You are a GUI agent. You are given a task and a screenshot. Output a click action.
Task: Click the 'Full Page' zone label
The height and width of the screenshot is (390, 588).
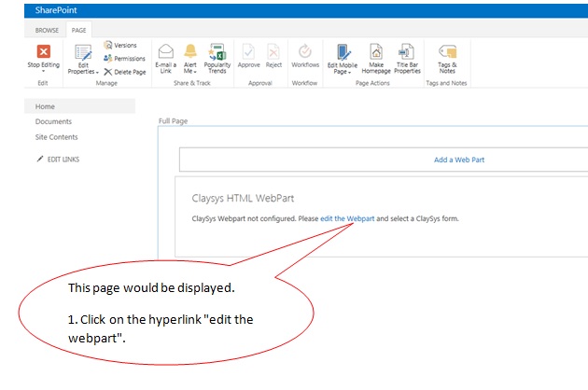click(x=173, y=121)
